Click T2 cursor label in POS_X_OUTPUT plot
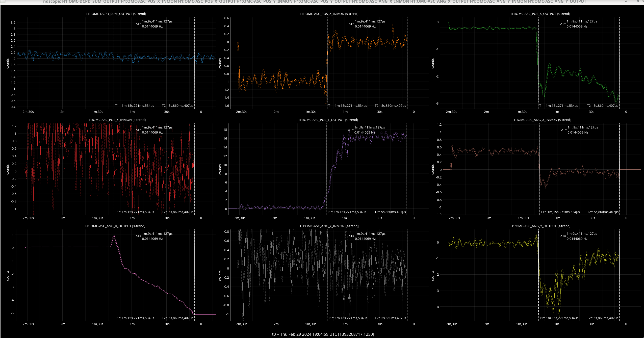 tap(602, 106)
